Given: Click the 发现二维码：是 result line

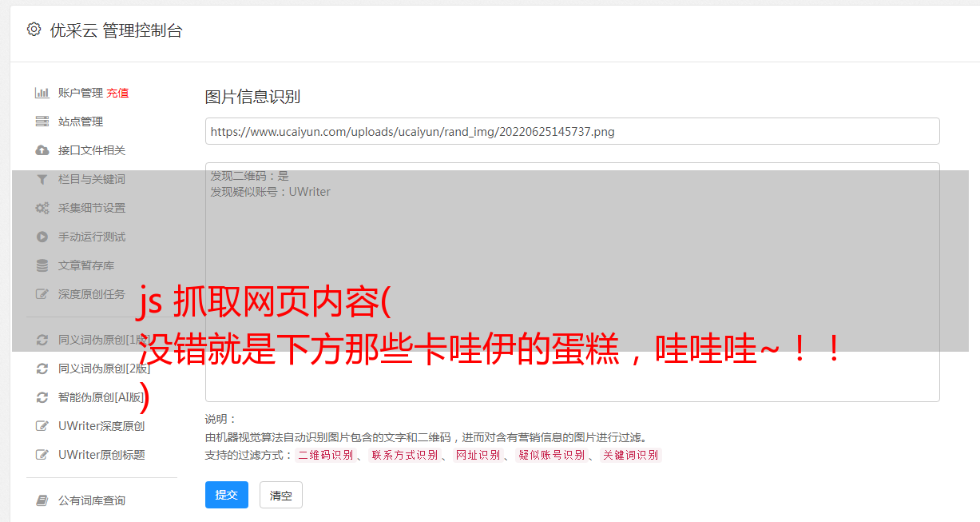Looking at the screenshot, I should coord(250,176).
